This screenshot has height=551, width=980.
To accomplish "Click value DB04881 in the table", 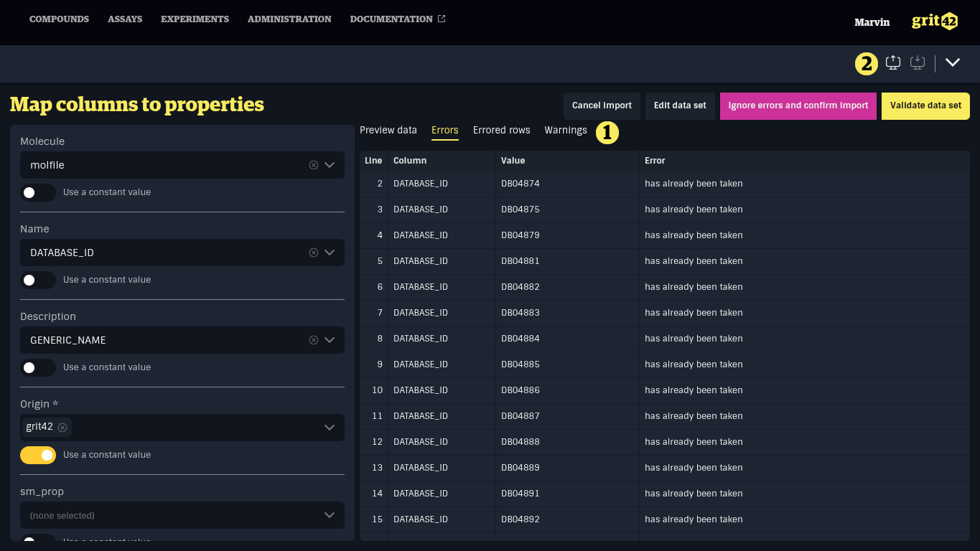I will click(521, 261).
